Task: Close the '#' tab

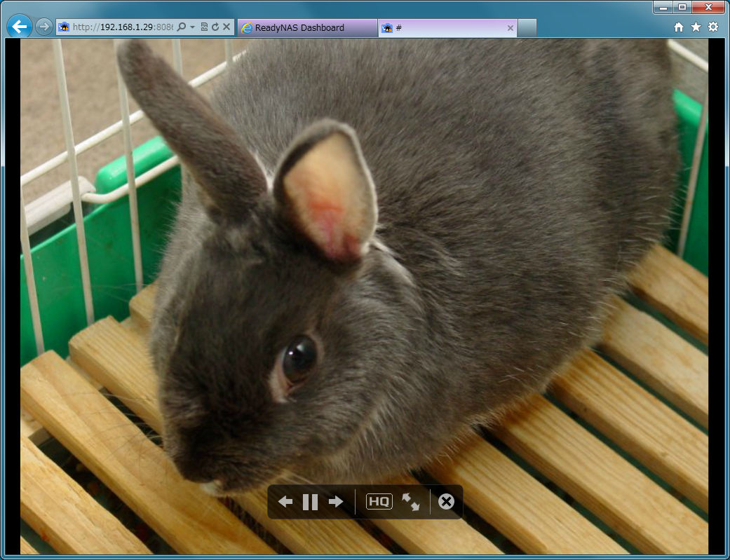Action: point(511,28)
